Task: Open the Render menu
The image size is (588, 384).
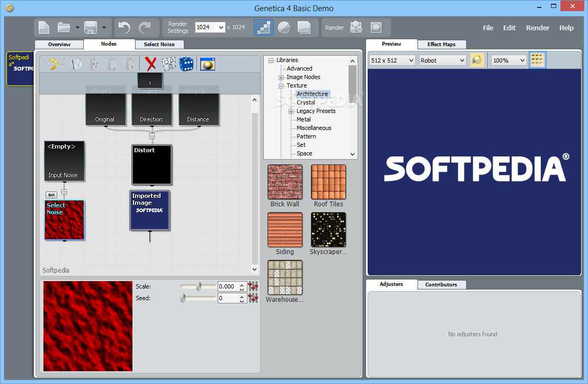Action: pos(537,28)
